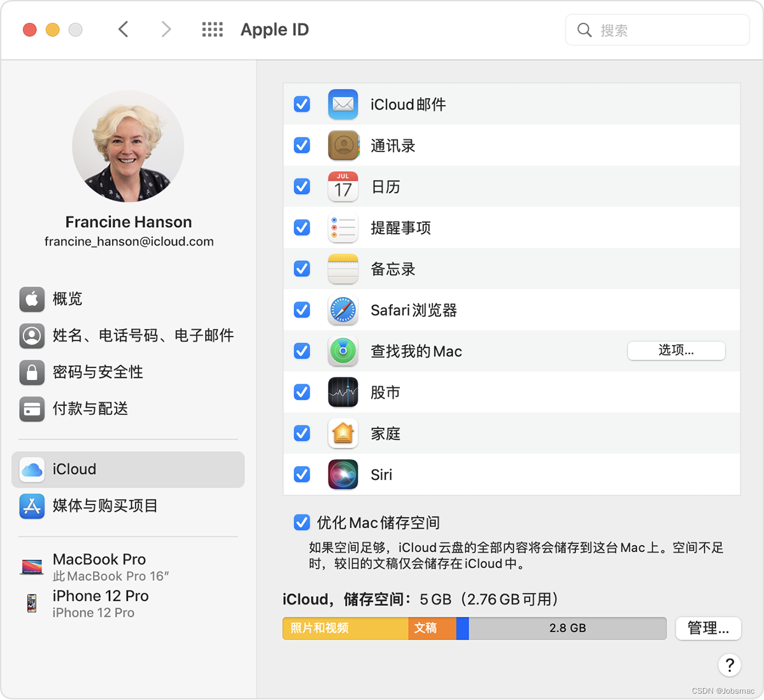Toggle the Siri checkbox
The height and width of the screenshot is (700, 764).
pos(302,475)
